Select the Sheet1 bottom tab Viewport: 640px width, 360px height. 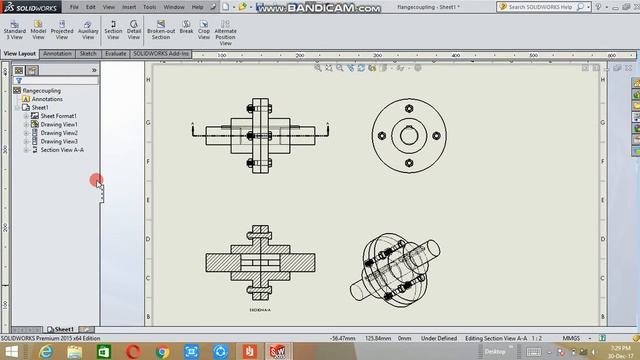60,329
